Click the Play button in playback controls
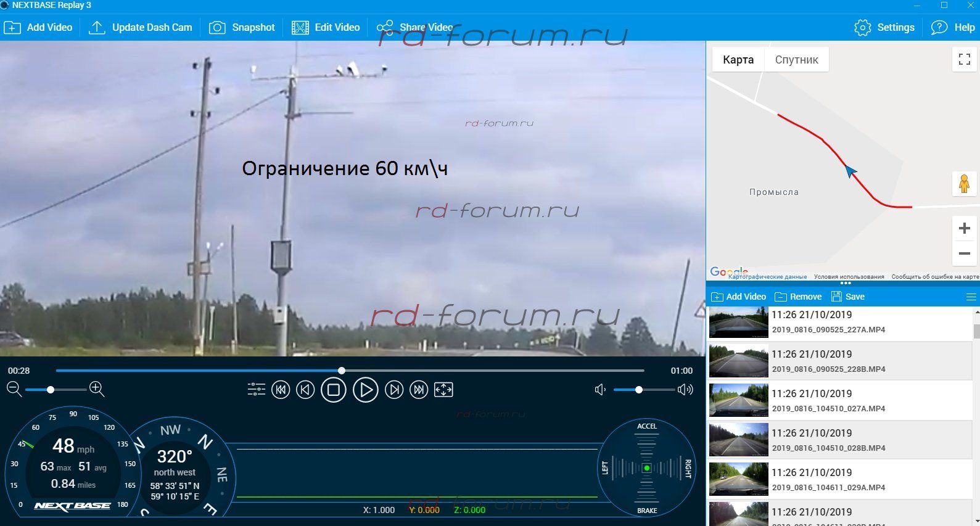The width and height of the screenshot is (980, 526). pyautogui.click(x=365, y=390)
